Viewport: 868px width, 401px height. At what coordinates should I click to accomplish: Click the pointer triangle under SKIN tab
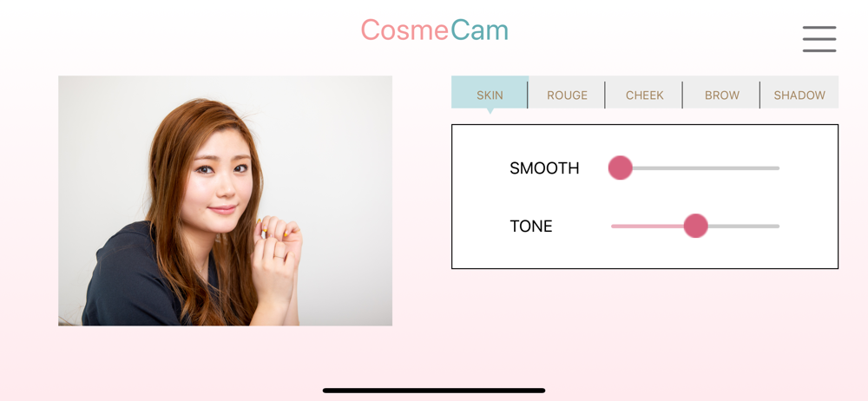pos(490,111)
